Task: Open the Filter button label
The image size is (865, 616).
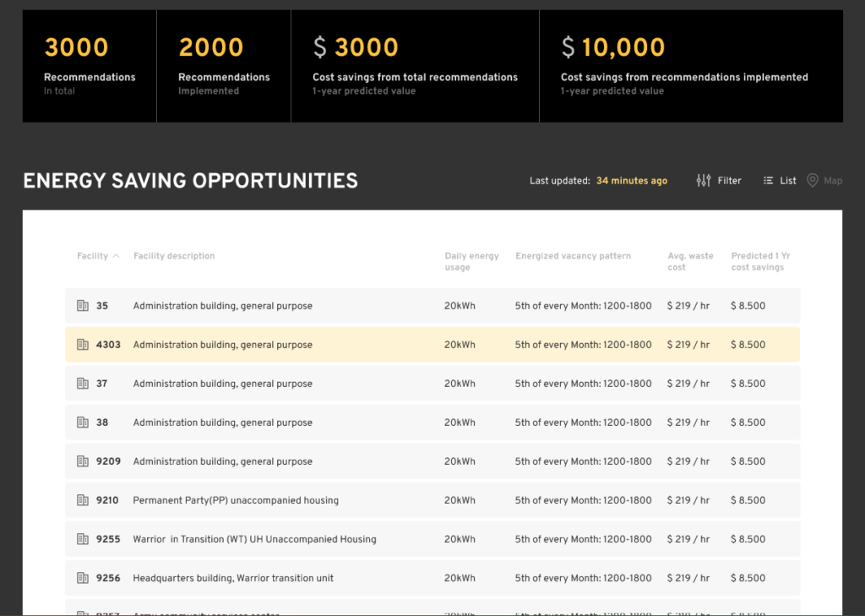Action: (x=729, y=180)
